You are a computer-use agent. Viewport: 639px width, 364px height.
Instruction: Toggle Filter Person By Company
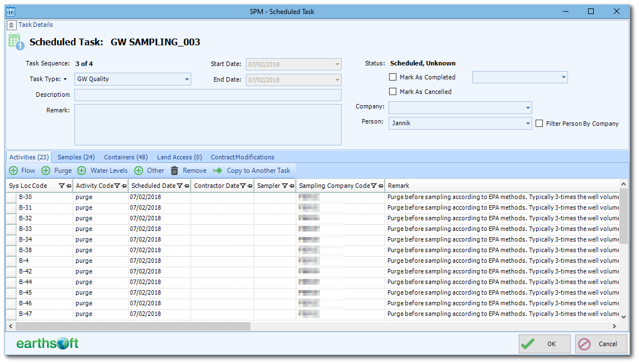click(x=540, y=123)
